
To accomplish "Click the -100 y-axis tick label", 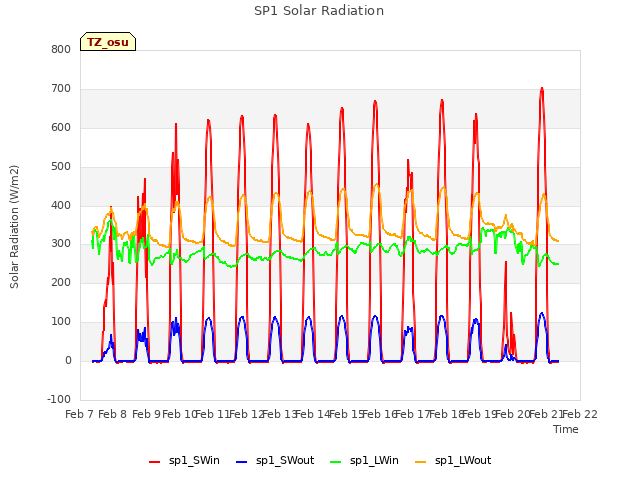I will coord(59,399).
